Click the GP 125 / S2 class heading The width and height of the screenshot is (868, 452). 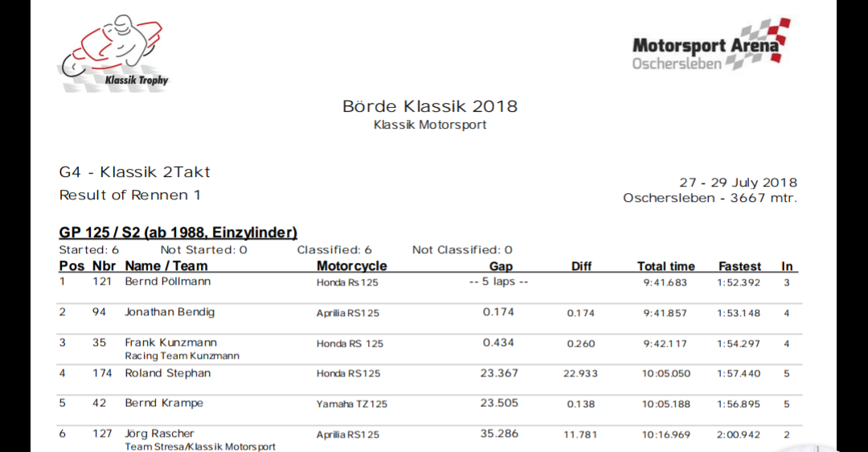click(178, 233)
